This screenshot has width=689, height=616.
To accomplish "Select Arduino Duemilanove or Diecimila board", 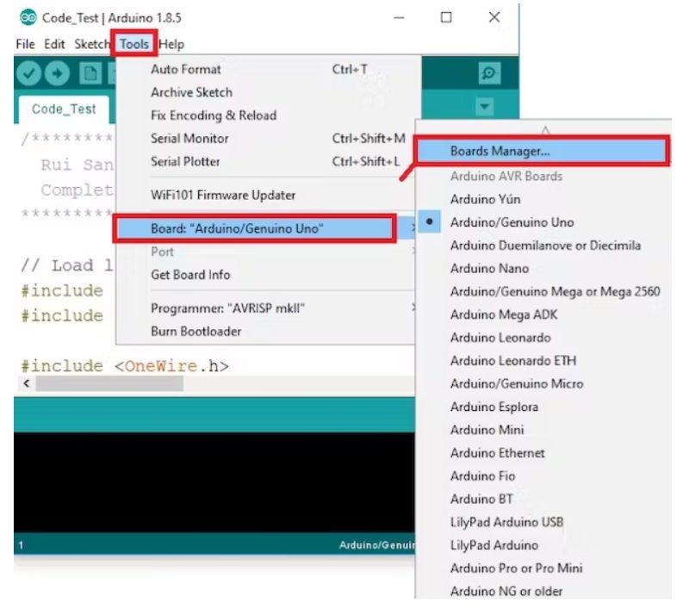I will pyautogui.click(x=543, y=246).
